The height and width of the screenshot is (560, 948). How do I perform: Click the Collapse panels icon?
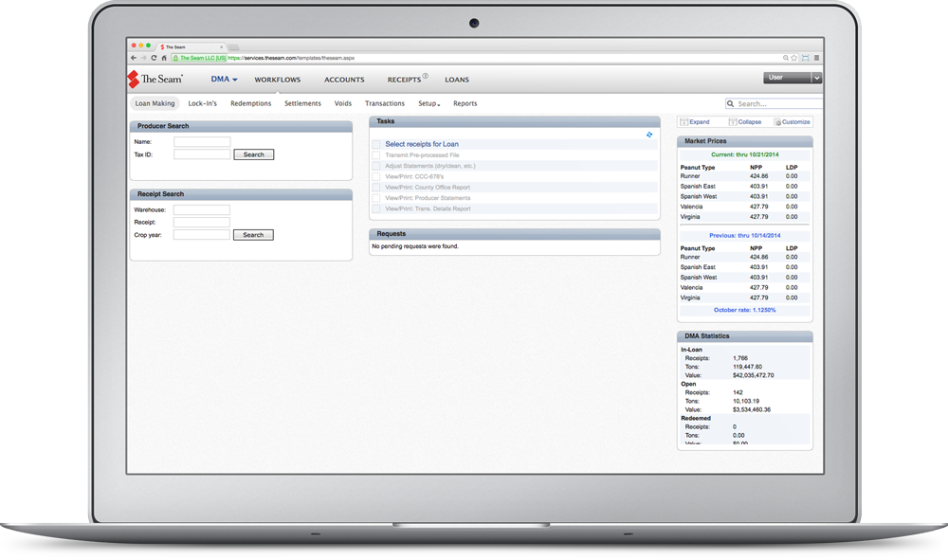[x=732, y=122]
